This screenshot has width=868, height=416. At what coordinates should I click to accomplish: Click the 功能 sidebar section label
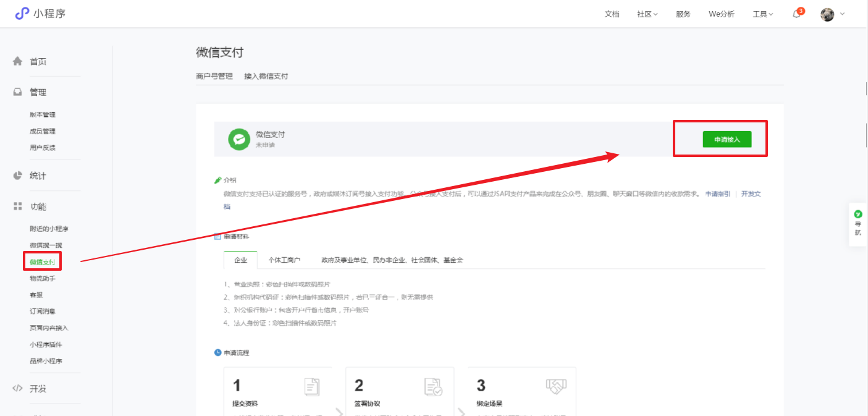tap(38, 206)
